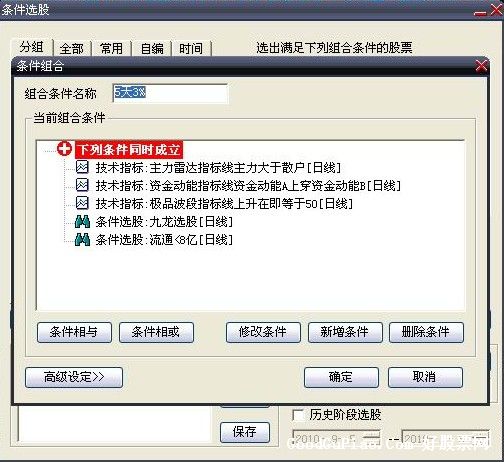Click the red plus icon beside 下列条件同时成立
504x462 pixels.
[64, 149]
